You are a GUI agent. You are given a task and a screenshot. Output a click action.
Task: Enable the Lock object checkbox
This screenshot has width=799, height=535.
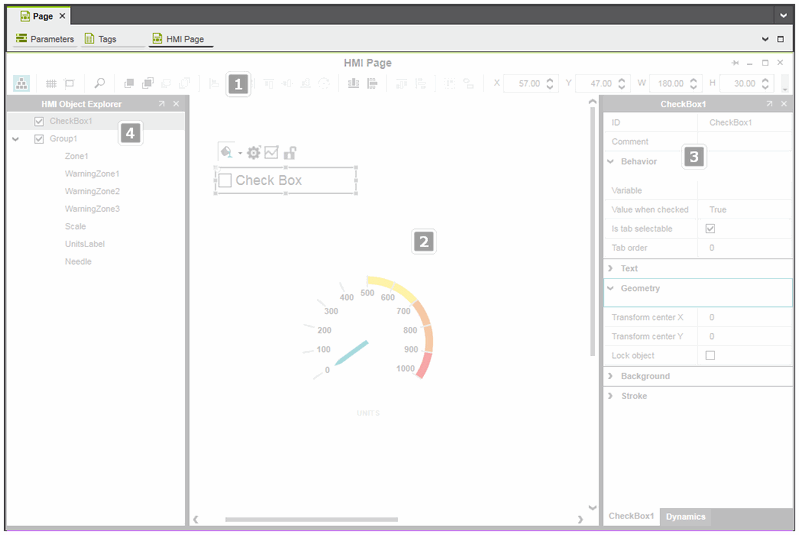711,356
